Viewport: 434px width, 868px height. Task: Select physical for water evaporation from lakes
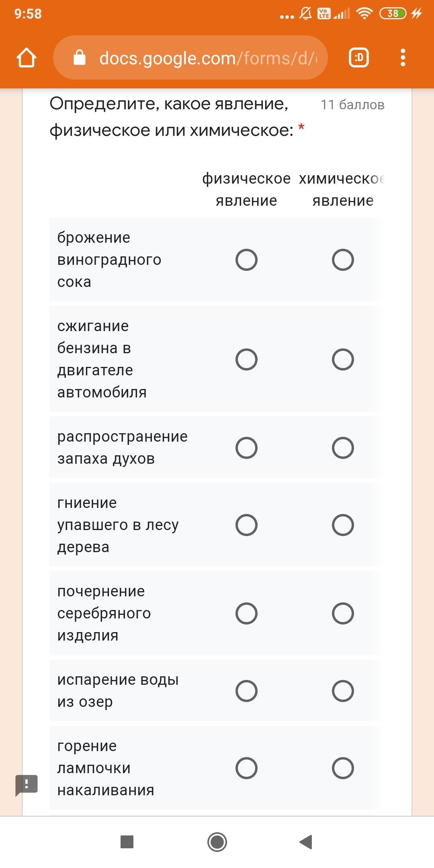pyautogui.click(x=246, y=691)
